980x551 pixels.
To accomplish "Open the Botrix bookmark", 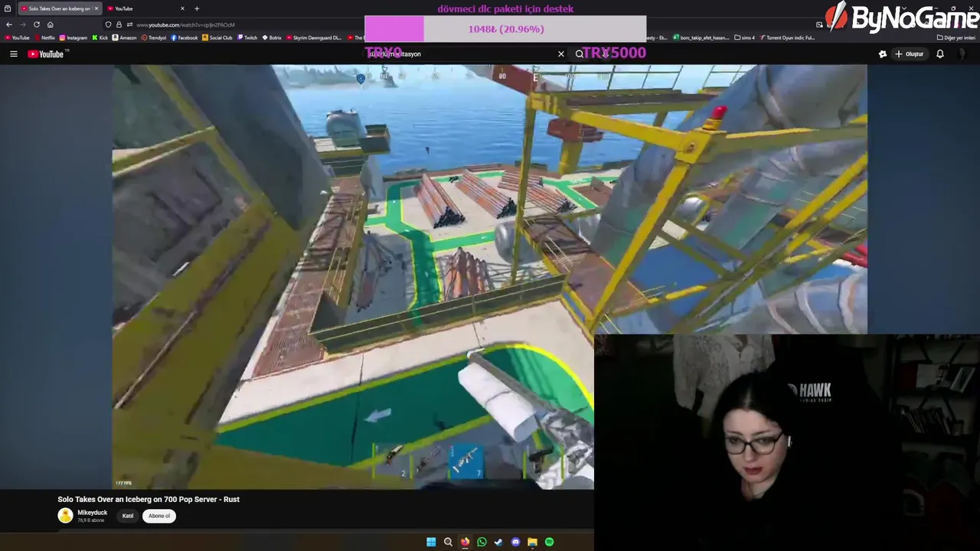I will click(272, 37).
